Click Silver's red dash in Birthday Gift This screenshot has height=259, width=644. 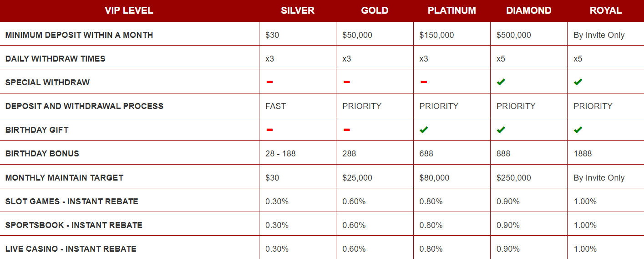click(269, 129)
